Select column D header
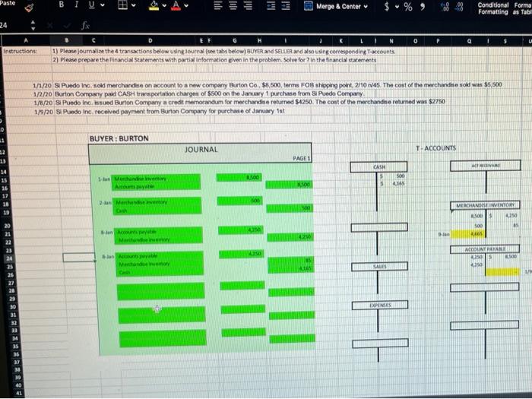Viewport: 532px width, 399px height. [150, 41]
